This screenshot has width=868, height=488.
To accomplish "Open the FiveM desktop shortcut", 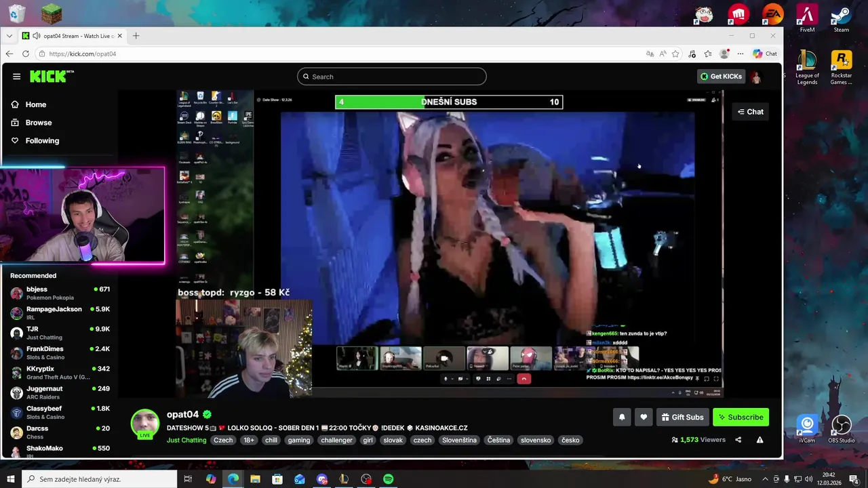I will click(x=807, y=18).
